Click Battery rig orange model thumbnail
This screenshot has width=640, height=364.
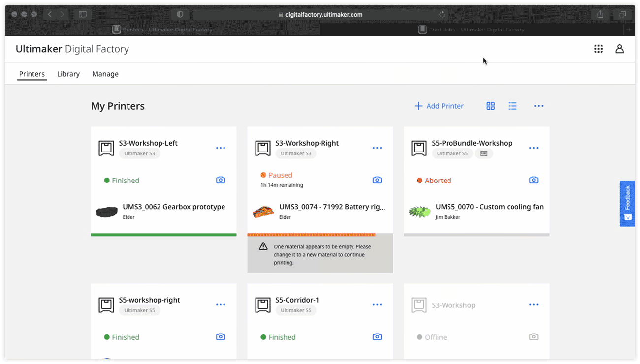click(263, 212)
